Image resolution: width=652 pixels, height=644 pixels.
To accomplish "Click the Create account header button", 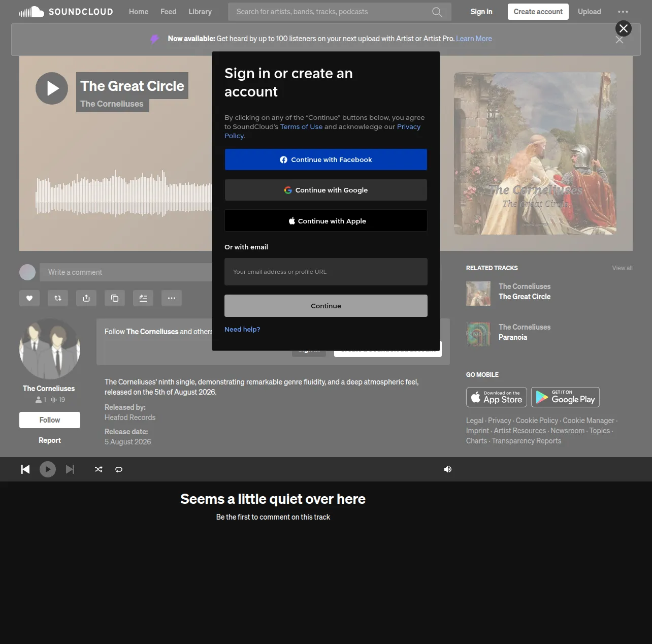I will click(538, 12).
